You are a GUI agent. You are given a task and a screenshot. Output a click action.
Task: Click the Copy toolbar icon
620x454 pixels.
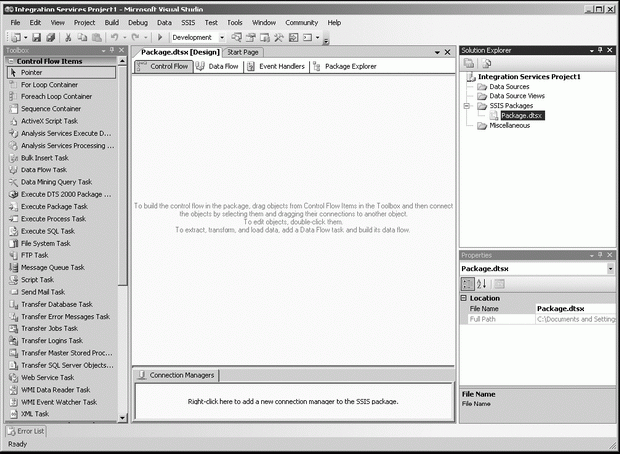tap(82, 38)
